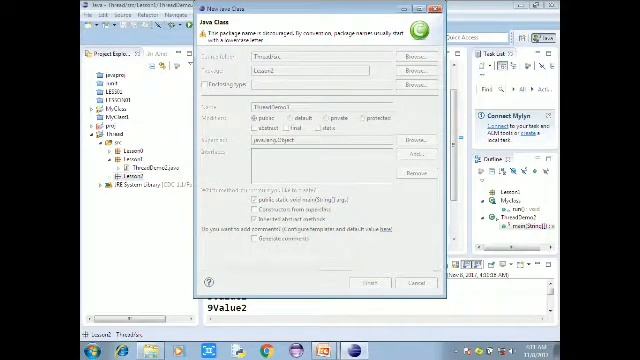Click the Debug bug icon in Eclipse toolbar

tap(171, 25)
